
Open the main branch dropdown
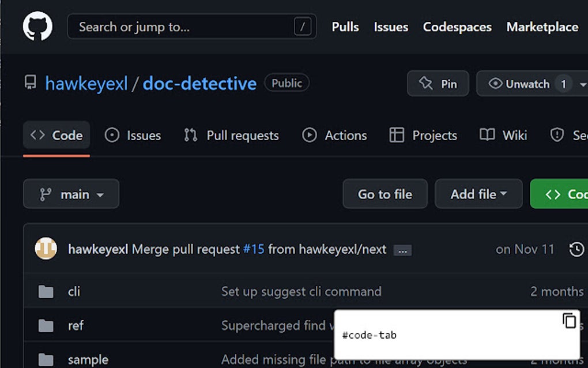point(71,194)
